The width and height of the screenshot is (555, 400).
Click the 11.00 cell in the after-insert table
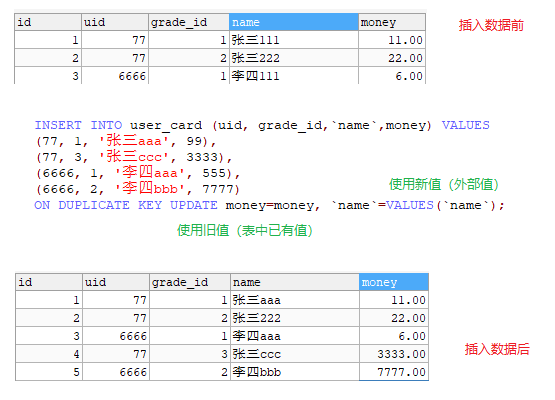point(394,300)
